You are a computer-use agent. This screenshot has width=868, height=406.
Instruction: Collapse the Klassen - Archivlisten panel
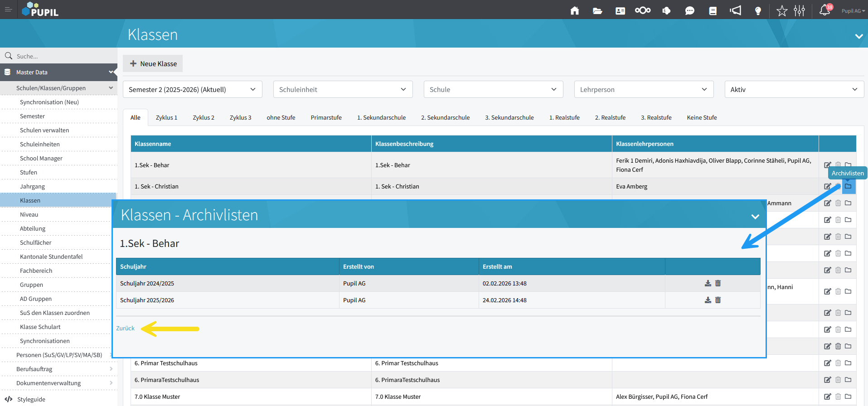pyautogui.click(x=755, y=217)
